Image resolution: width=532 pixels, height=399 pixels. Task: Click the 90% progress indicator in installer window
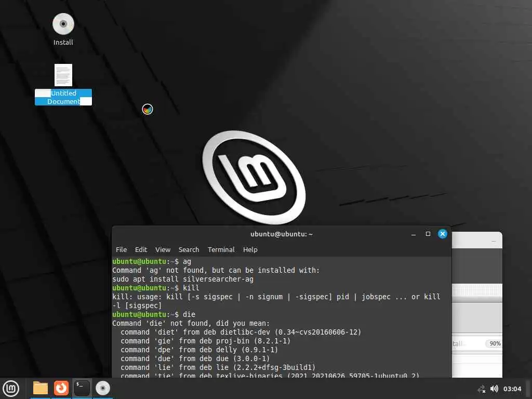coord(495,343)
